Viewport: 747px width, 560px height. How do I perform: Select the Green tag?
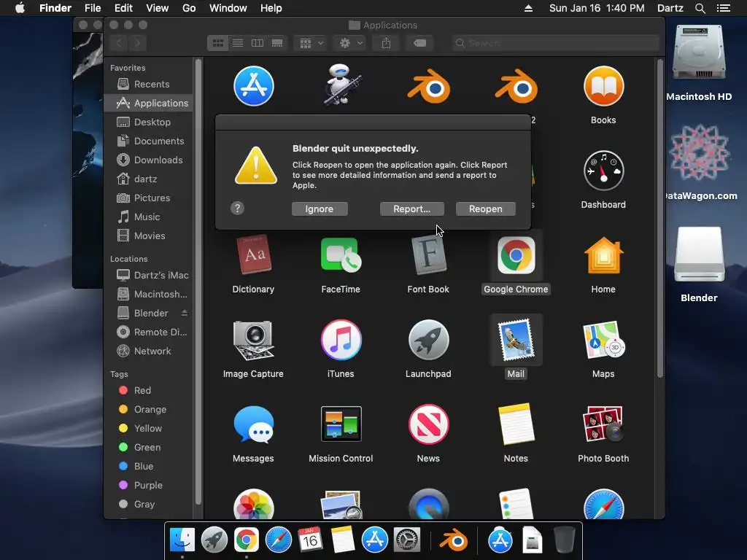click(x=148, y=447)
